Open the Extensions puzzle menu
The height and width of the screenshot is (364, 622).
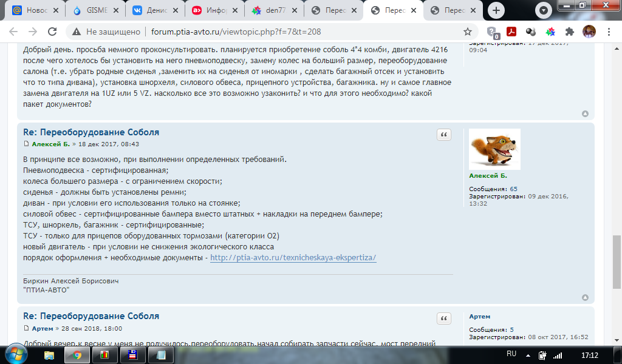click(x=570, y=32)
